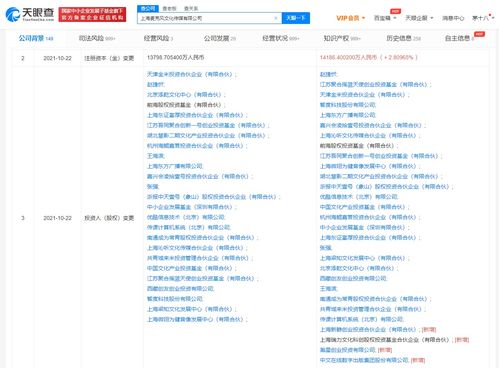Switch to the 公司背景 tab
The height and width of the screenshot is (368, 499).
(x=36, y=38)
